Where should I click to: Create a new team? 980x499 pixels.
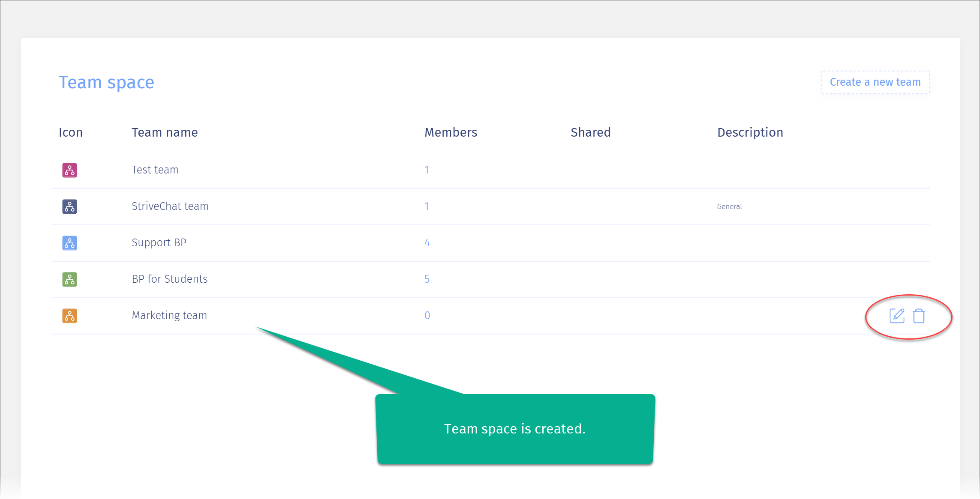(x=875, y=82)
